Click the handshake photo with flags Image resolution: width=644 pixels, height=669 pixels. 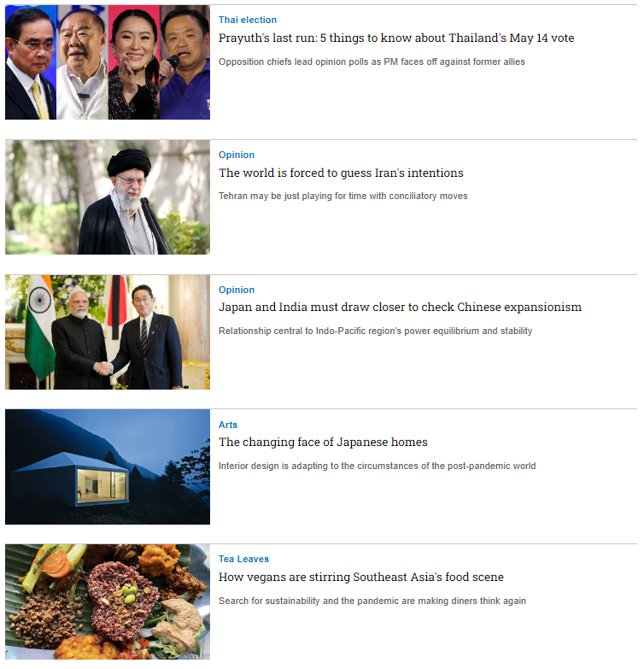[x=108, y=332]
